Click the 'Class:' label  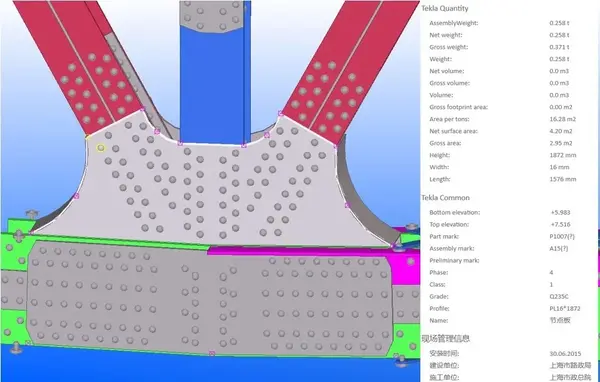click(437, 284)
